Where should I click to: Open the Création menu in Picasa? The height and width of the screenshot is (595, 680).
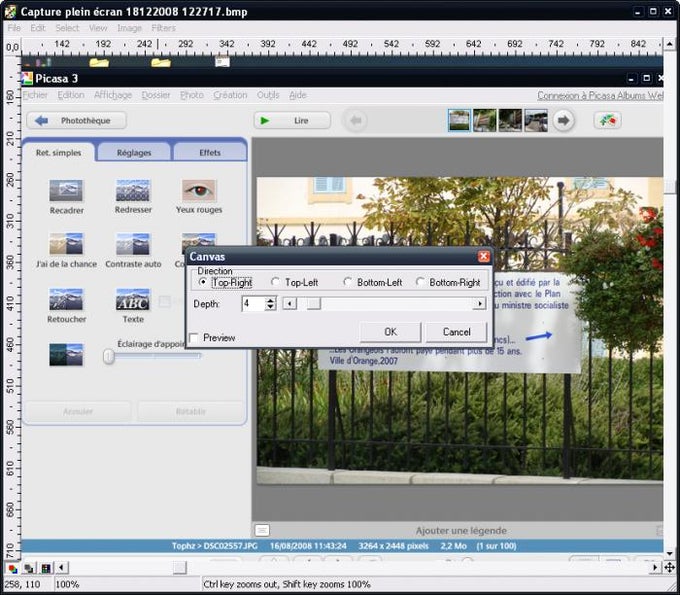[230, 95]
